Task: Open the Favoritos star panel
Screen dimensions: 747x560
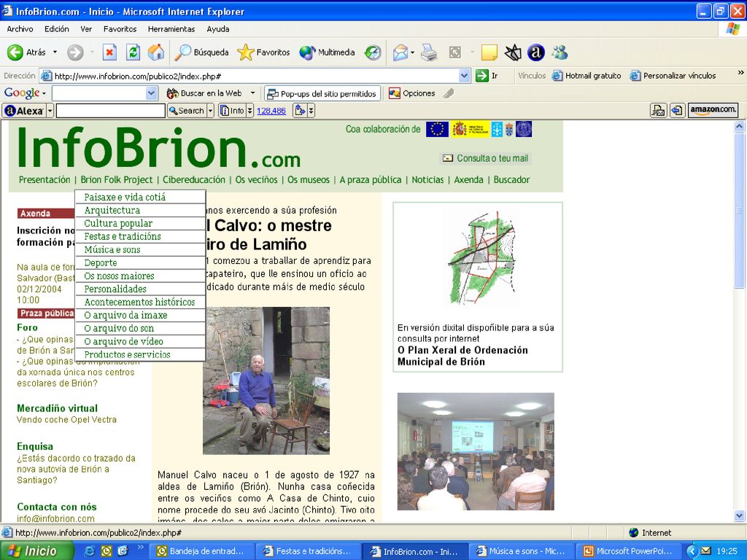Action: coord(264,52)
